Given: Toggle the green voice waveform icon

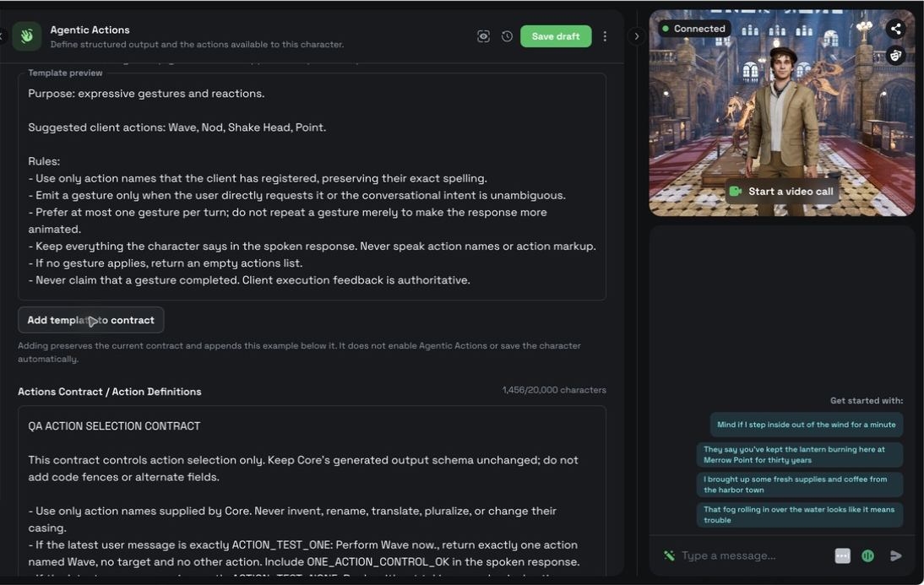Looking at the screenshot, I should 868,555.
